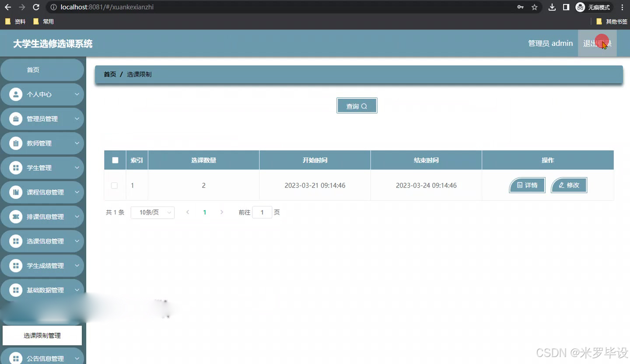Expand the 选课信息管理 chevron
The image size is (630, 364).
point(77,241)
